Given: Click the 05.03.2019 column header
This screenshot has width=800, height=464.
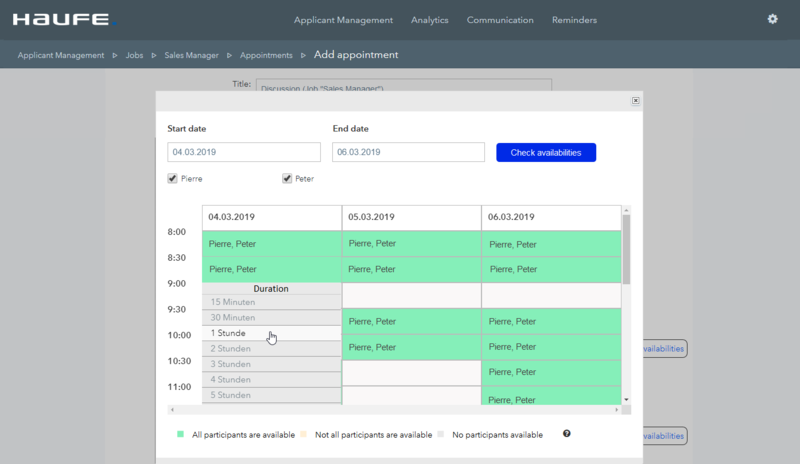Looking at the screenshot, I should [x=411, y=217].
